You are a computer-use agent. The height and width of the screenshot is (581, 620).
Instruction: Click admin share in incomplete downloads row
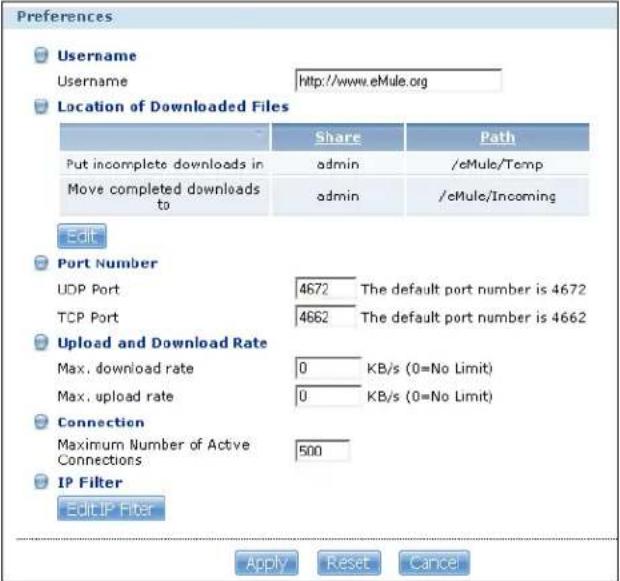338,164
